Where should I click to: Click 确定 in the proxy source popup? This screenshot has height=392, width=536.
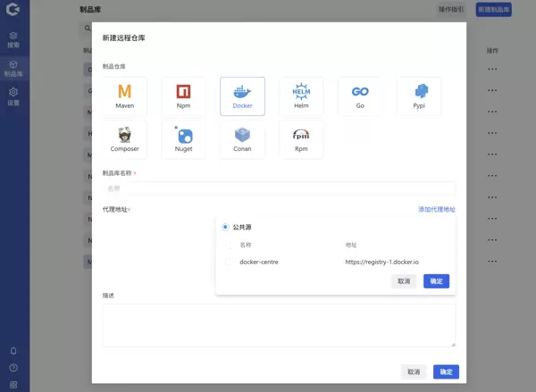coord(436,281)
